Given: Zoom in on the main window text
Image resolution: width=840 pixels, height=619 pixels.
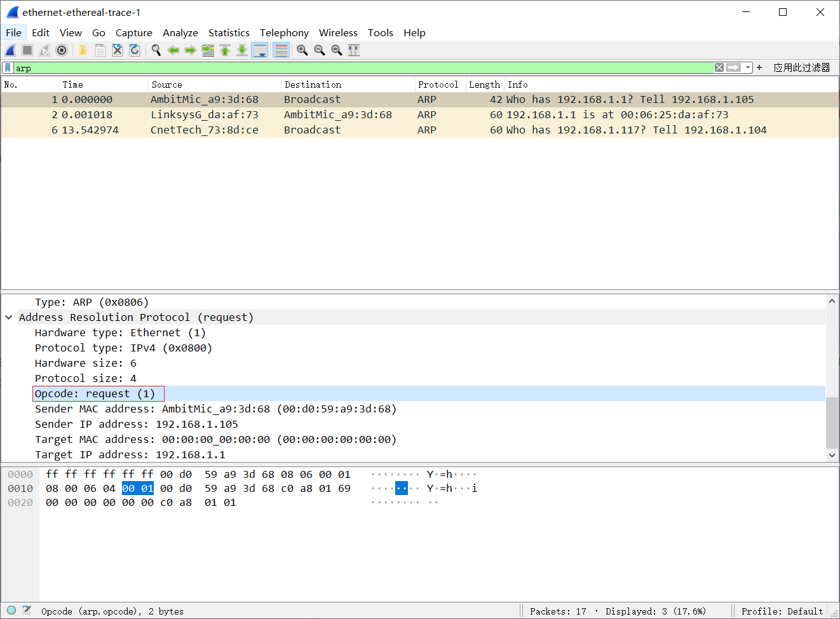Looking at the screenshot, I should click(302, 50).
